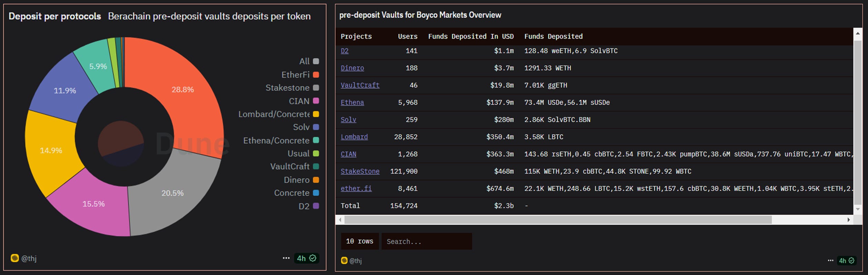Click the Deposit per protocols chart title
Screen dimensions: 868x275
(x=55, y=16)
